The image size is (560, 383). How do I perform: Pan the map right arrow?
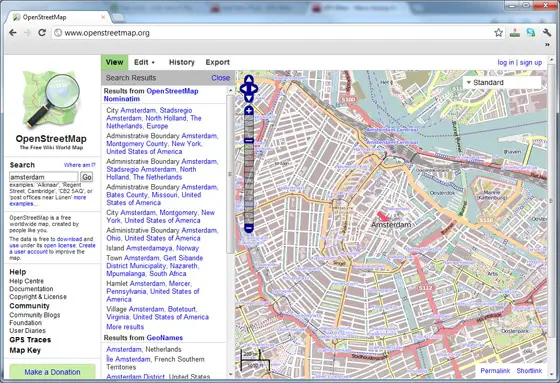254,89
